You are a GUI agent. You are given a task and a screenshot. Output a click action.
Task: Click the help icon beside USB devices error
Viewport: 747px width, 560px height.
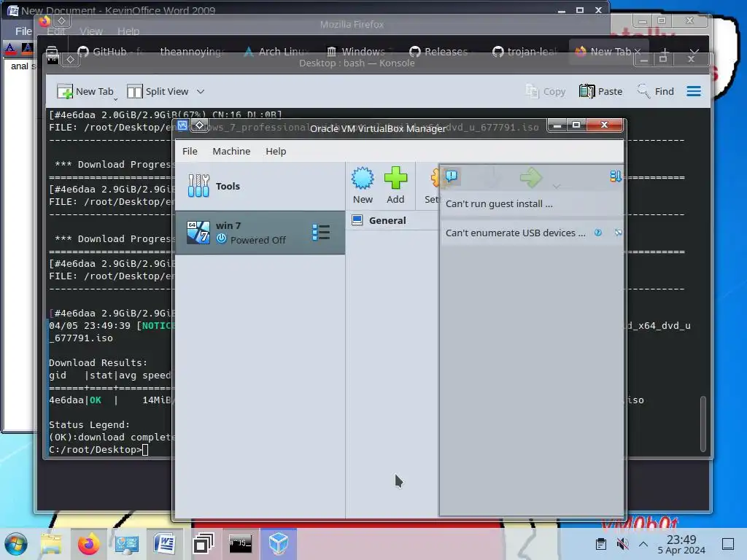pyautogui.click(x=598, y=233)
